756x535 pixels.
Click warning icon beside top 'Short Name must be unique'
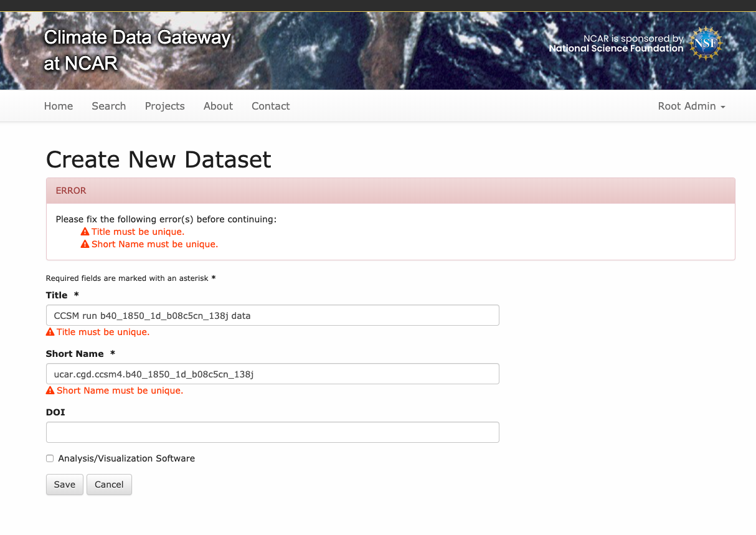85,244
